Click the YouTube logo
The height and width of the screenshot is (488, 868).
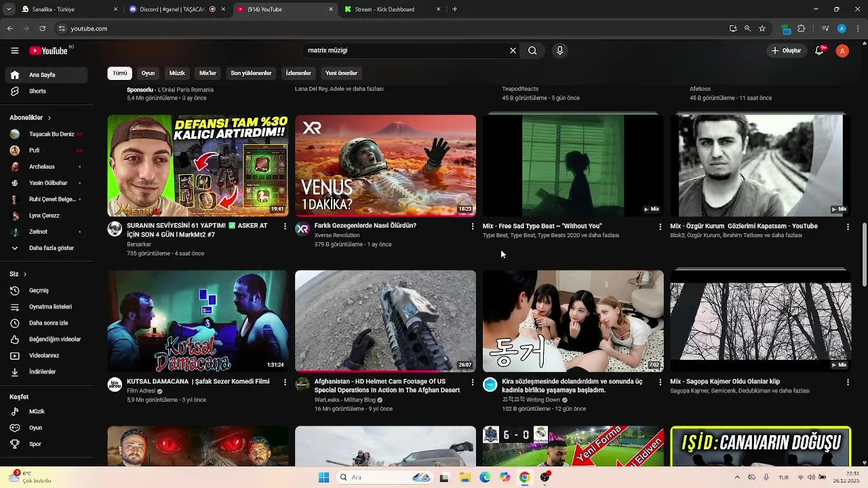pyautogui.click(x=50, y=51)
